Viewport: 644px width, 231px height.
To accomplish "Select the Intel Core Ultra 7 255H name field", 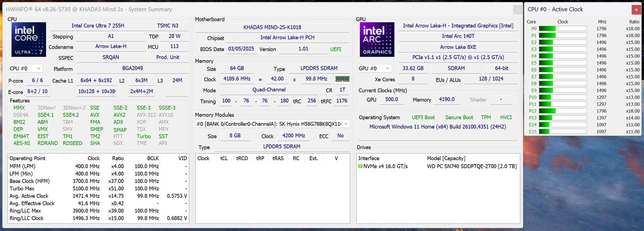I will 98,26.
